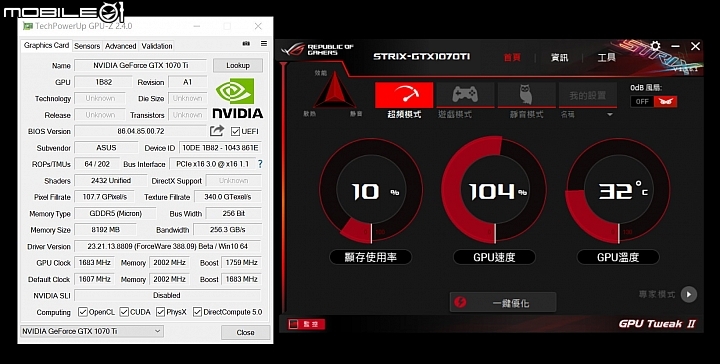
Task: Click the GPU速度 label
Action: click(x=494, y=257)
